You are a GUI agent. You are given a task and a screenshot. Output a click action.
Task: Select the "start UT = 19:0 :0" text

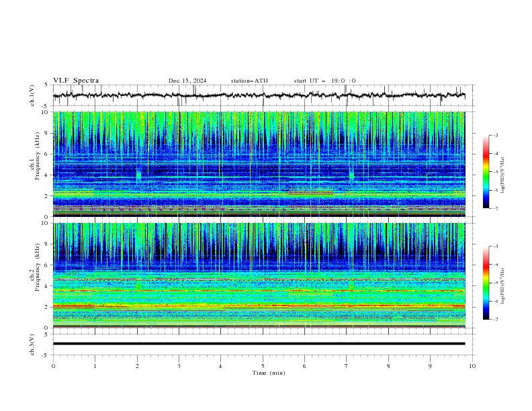pyautogui.click(x=324, y=81)
